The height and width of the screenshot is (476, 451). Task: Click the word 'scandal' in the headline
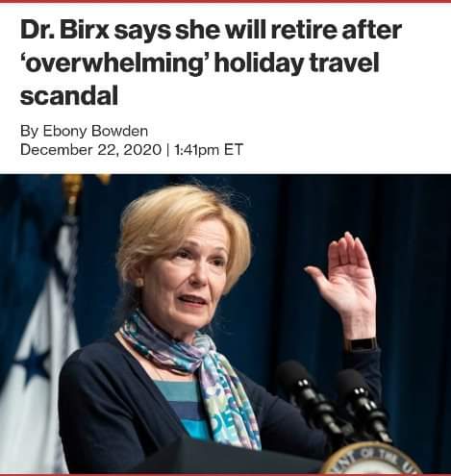point(69,95)
